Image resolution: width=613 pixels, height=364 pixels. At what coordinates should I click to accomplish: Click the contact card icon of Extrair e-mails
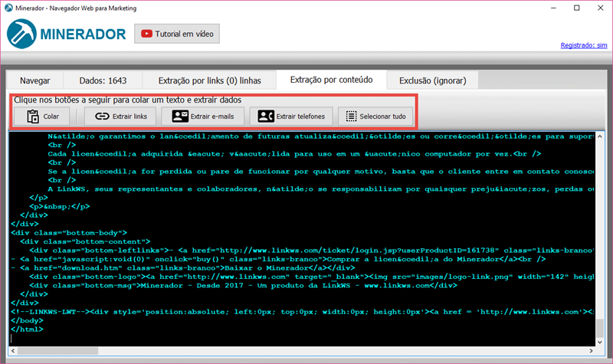[180, 116]
